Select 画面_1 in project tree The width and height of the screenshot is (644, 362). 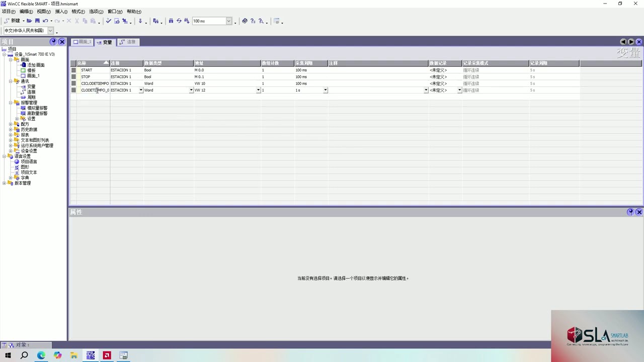point(33,76)
